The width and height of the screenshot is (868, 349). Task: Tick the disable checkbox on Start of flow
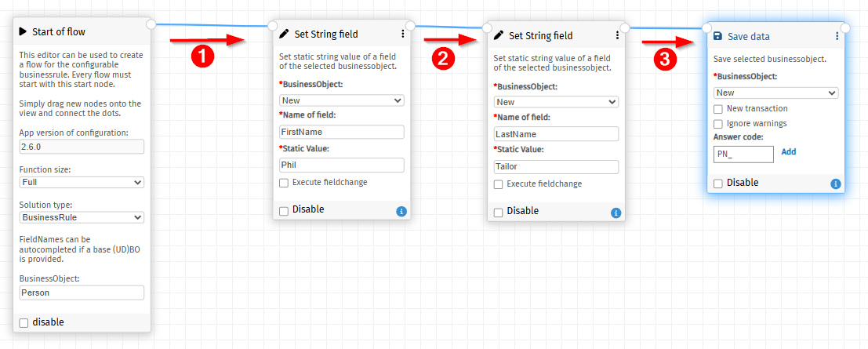tap(24, 323)
